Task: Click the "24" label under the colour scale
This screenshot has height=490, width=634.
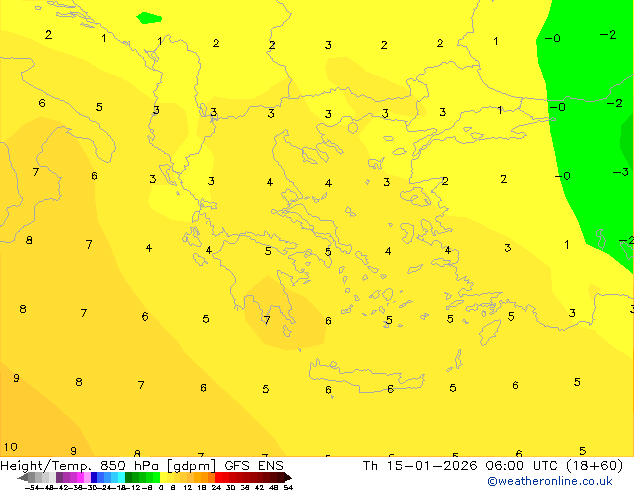Action: (x=216, y=487)
